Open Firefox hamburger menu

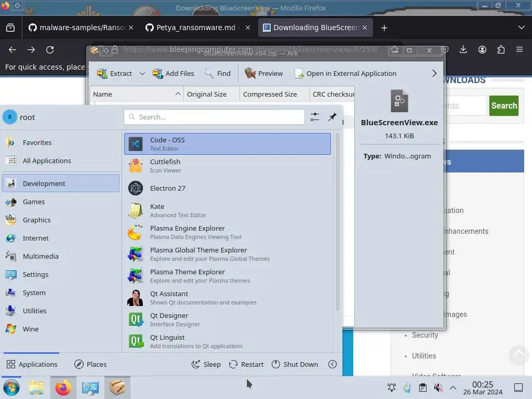520,49
